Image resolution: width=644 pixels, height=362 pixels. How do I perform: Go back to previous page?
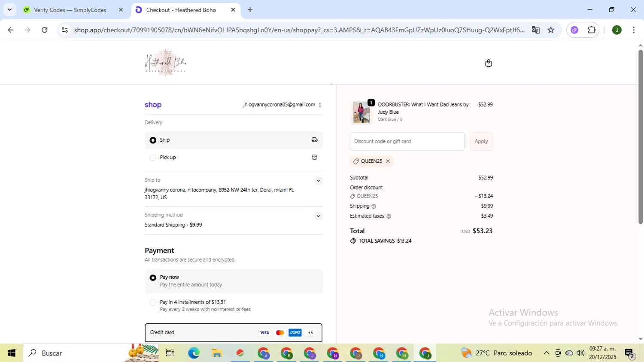click(11, 30)
